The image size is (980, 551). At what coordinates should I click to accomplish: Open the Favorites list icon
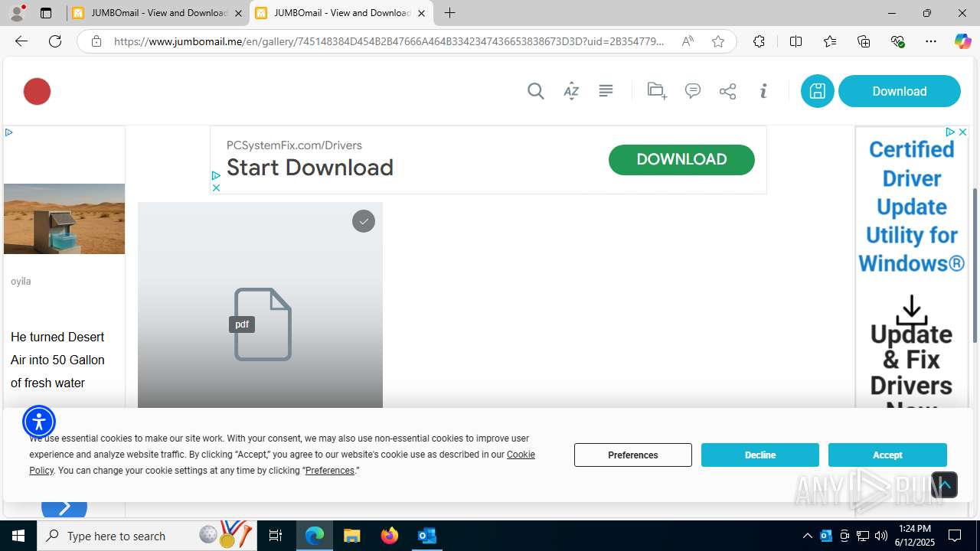tap(830, 41)
